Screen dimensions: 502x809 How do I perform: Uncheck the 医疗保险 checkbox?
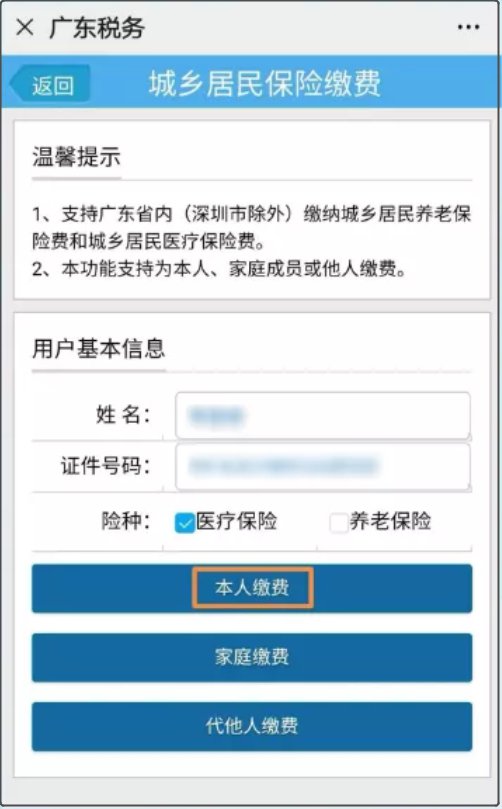point(185,523)
